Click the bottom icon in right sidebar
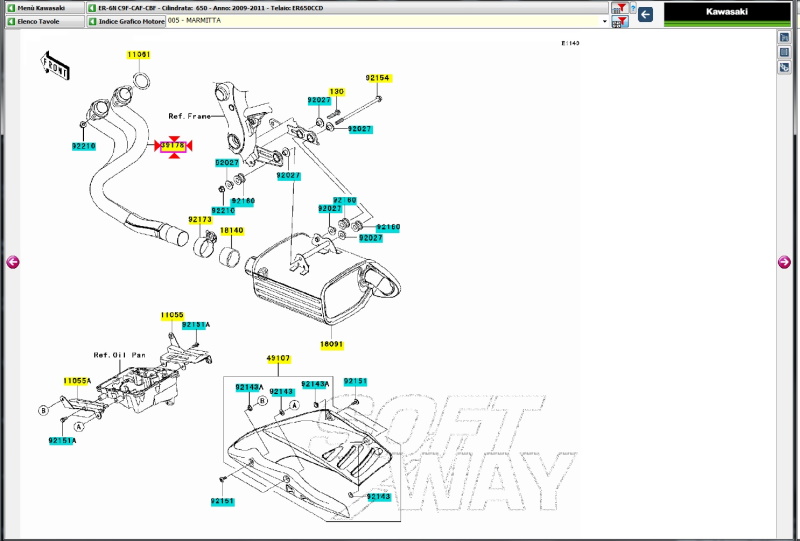This screenshot has height=541, width=800. coord(785,67)
